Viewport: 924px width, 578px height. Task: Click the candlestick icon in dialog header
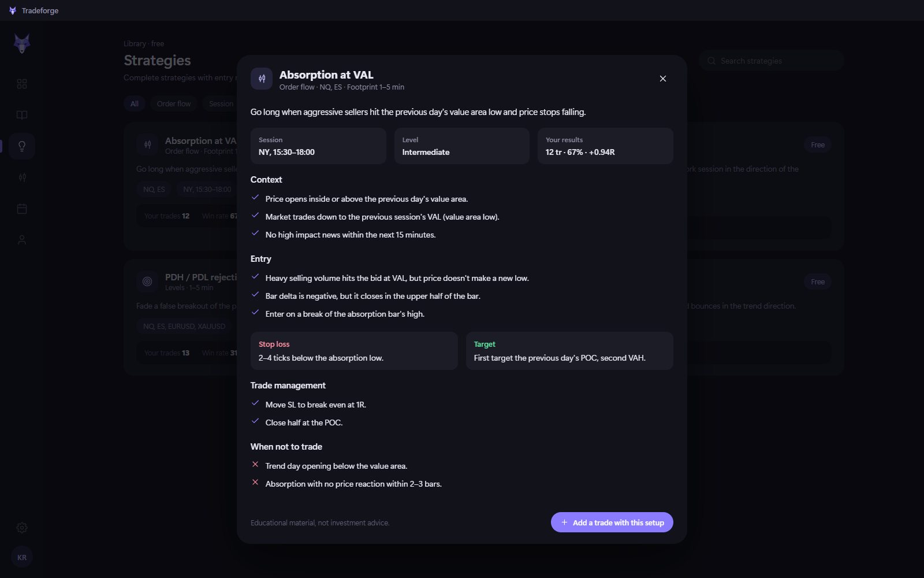point(262,79)
